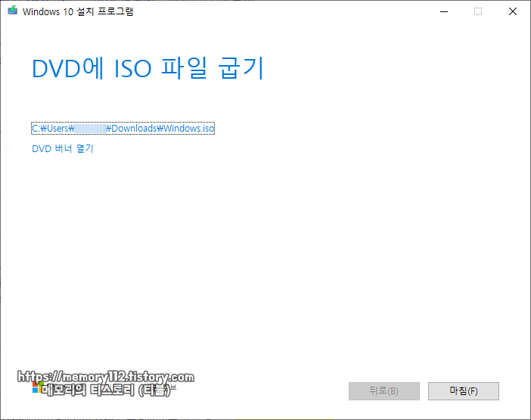This screenshot has height=420, width=531.
Task: Click the 뒤로(B) back button
Action: pos(384,391)
